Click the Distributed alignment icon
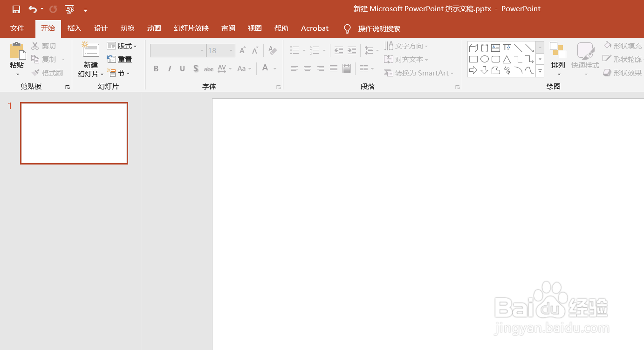The width and height of the screenshot is (644, 350). tap(346, 69)
